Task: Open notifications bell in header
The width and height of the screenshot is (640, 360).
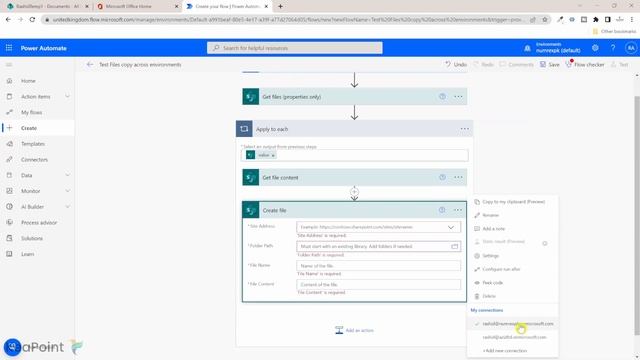Action: [527, 48]
